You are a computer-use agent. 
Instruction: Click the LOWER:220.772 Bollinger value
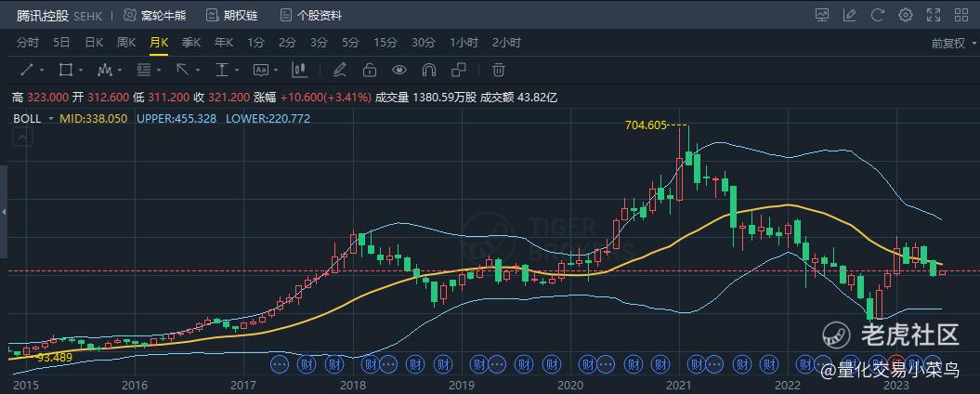268,118
